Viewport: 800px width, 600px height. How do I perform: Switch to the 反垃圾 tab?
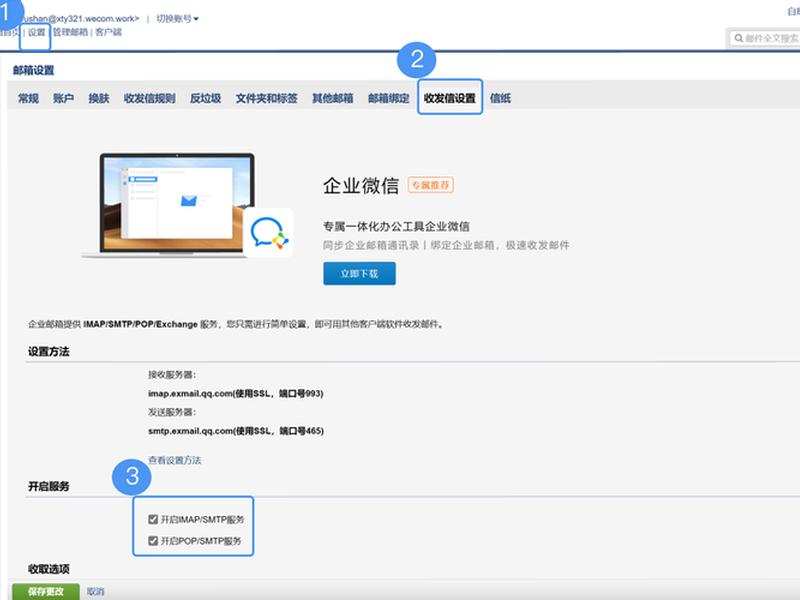click(206, 98)
